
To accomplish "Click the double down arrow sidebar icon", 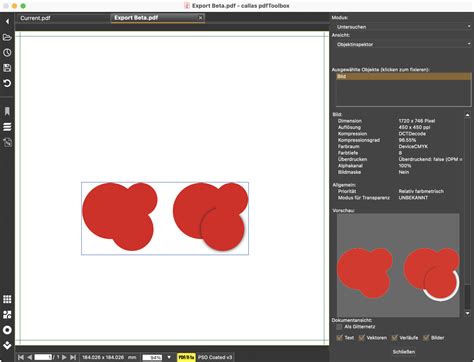I will (x=7, y=345).
